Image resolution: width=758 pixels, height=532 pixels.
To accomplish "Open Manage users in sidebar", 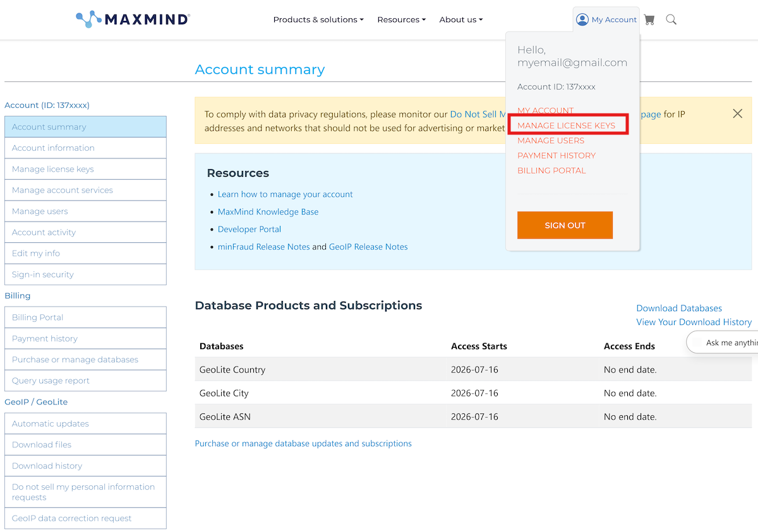I will pos(85,211).
